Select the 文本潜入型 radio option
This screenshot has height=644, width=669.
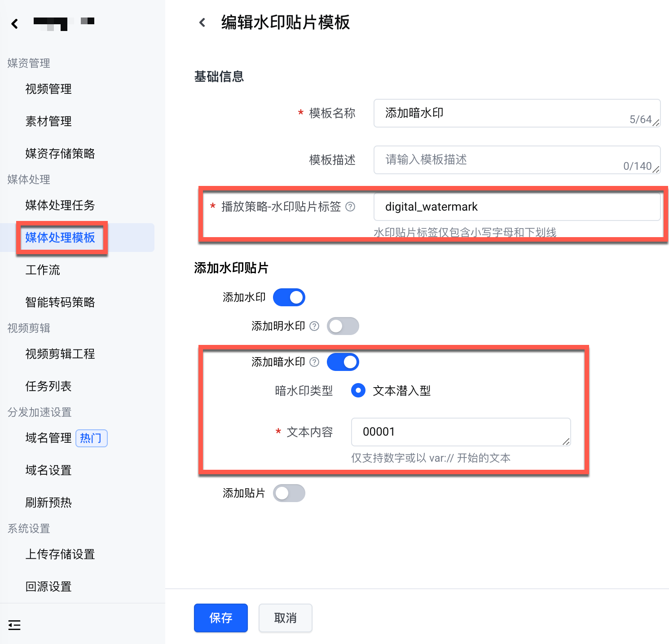[358, 391]
